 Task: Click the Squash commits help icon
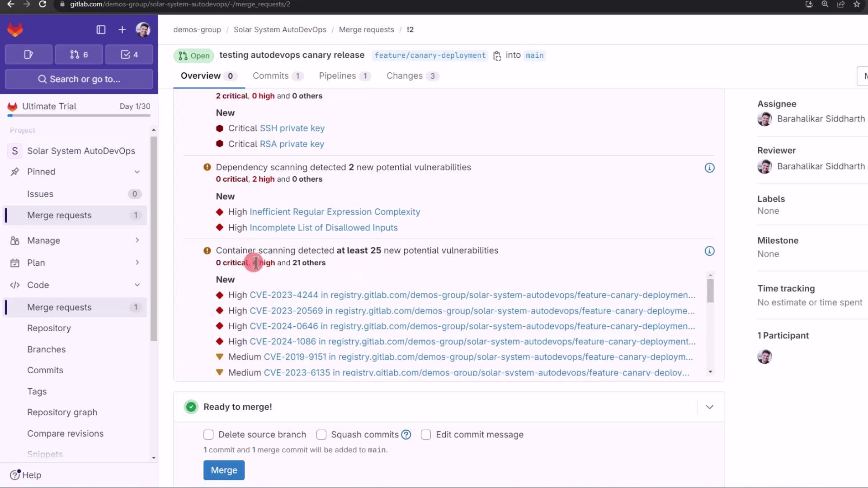pyautogui.click(x=406, y=435)
